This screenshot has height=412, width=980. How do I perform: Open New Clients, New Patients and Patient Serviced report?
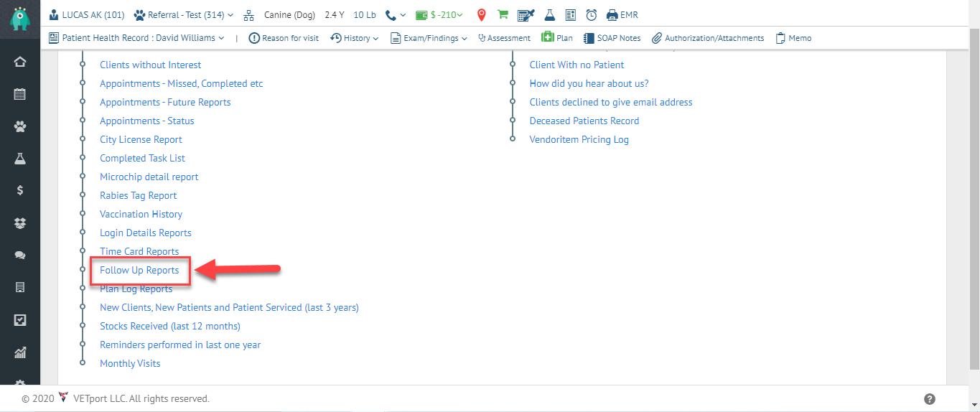[229, 307]
